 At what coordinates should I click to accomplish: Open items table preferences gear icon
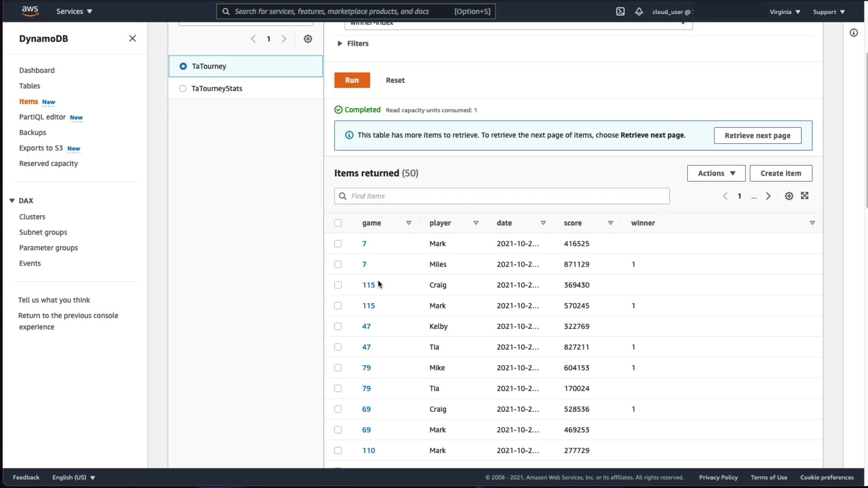point(789,196)
